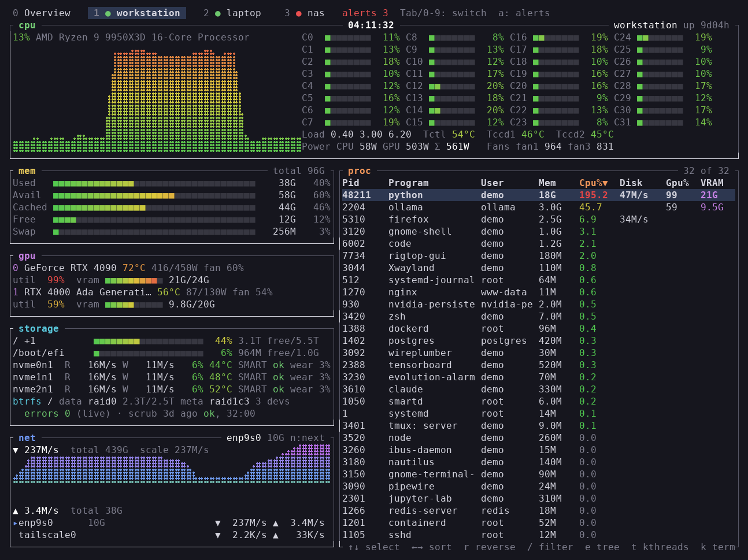Viewport: 748px width, 560px height.
Task: Toggle the t kthreads option
Action: (x=660, y=547)
